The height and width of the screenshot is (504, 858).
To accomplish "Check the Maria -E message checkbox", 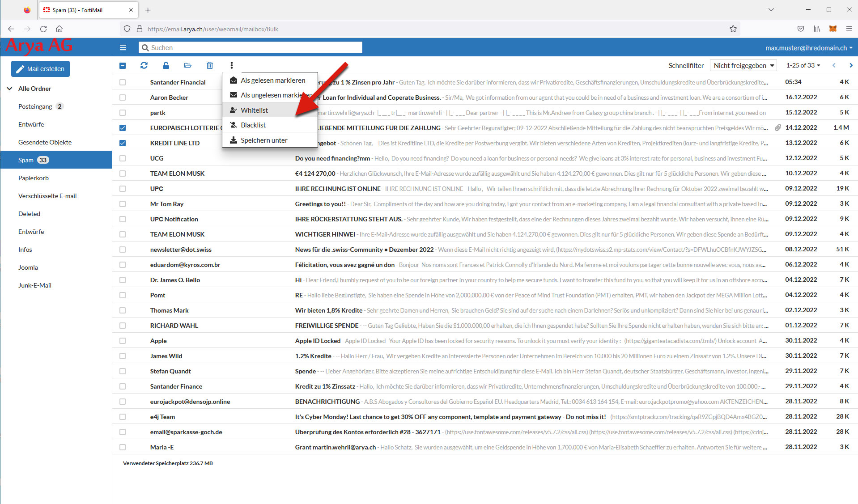I will [x=123, y=447].
